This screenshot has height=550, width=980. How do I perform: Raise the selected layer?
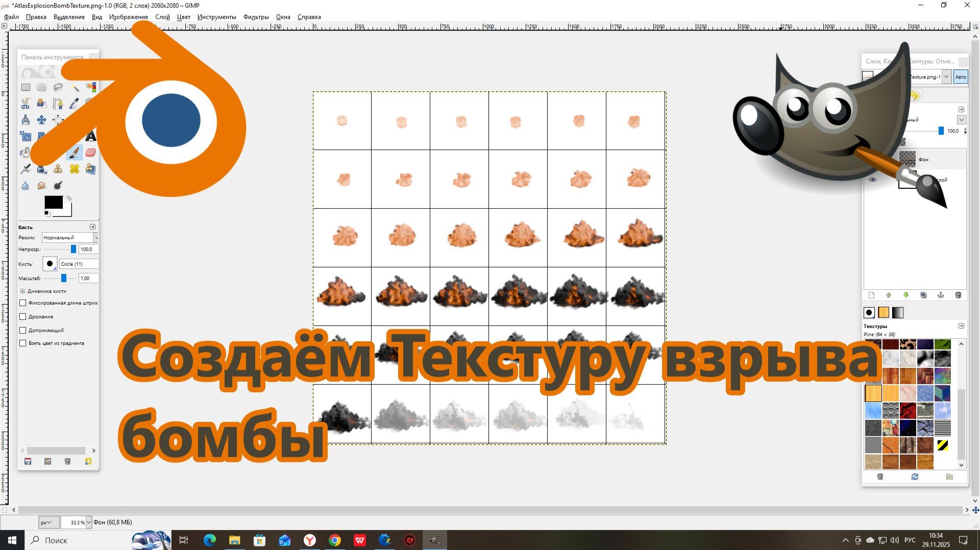click(x=889, y=295)
